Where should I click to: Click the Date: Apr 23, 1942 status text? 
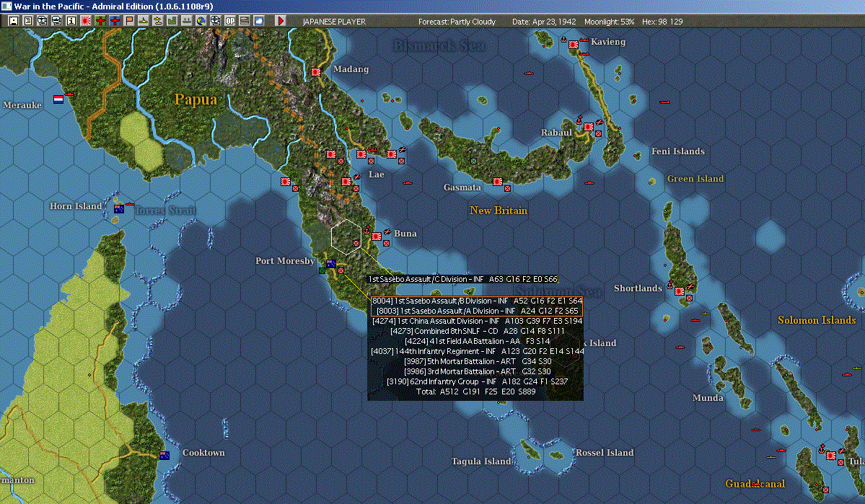click(x=543, y=22)
